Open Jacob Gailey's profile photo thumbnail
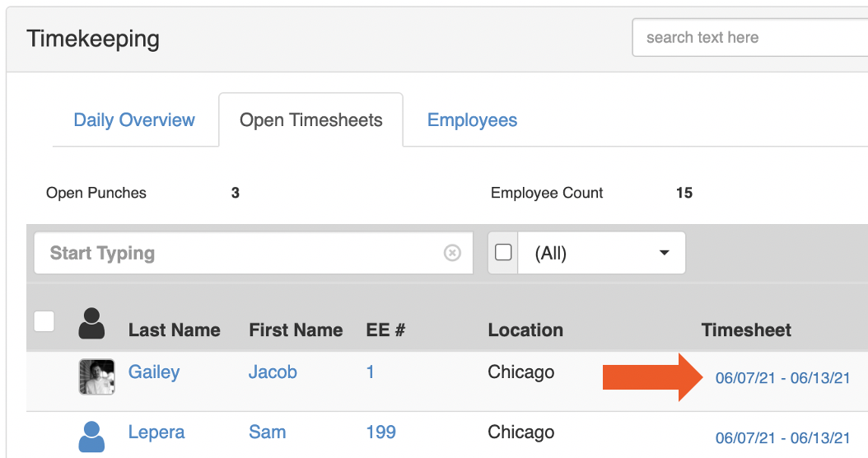Viewport: 868px width, 458px height. click(x=96, y=376)
